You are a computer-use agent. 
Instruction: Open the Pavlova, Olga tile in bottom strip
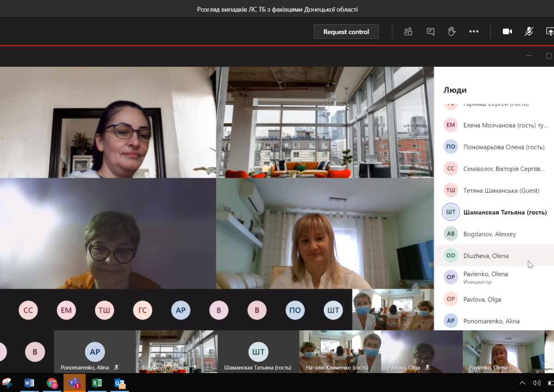click(422, 351)
